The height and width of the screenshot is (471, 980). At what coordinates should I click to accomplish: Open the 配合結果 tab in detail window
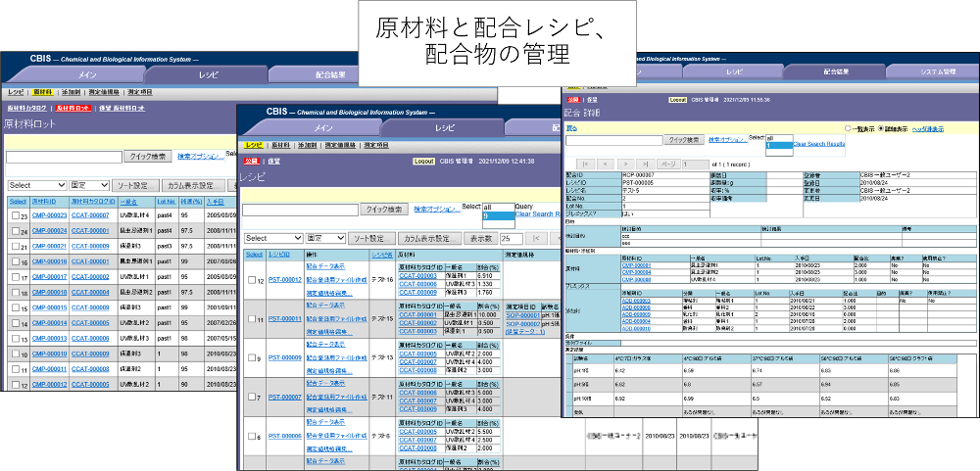[x=836, y=71]
